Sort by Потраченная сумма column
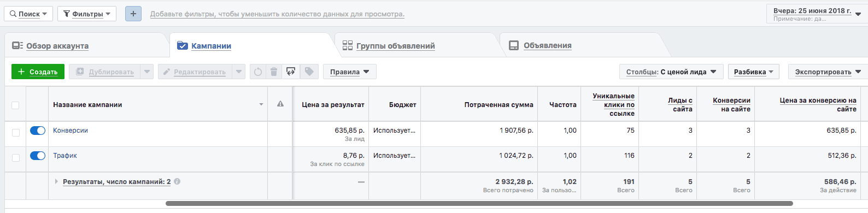 tap(498, 104)
